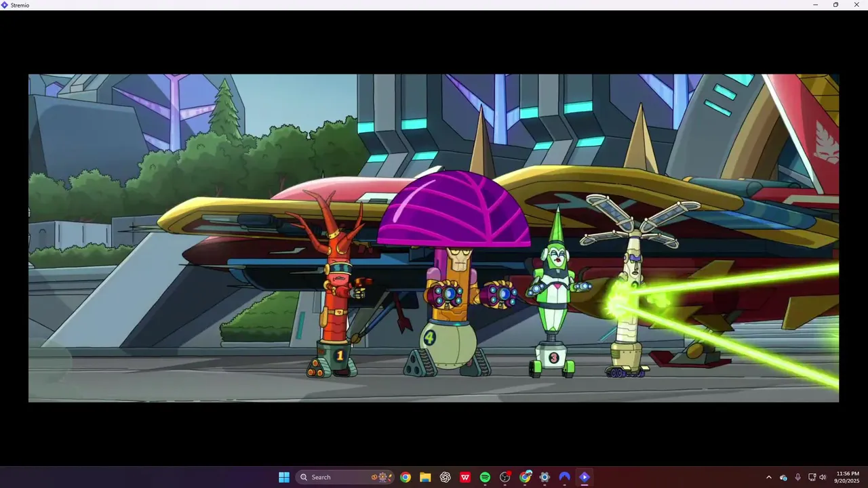Open the blue arc app icon in taskbar
This screenshot has height=488, width=868.
point(564,477)
